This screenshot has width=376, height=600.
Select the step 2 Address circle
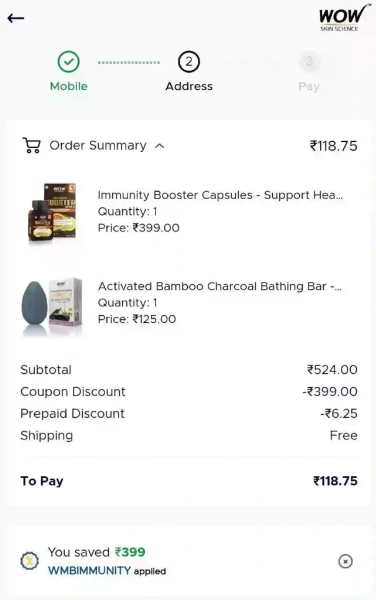coord(189,62)
